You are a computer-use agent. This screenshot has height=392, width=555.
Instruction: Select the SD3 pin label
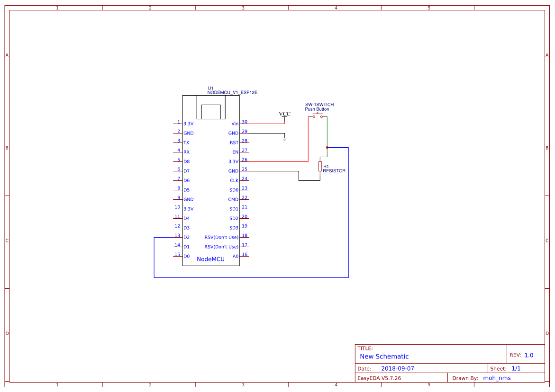pyautogui.click(x=234, y=228)
